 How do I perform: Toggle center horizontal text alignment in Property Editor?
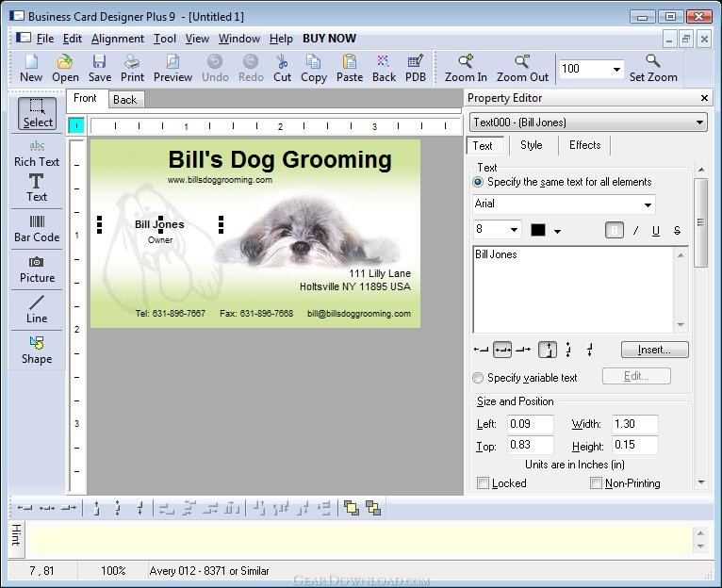(x=501, y=350)
